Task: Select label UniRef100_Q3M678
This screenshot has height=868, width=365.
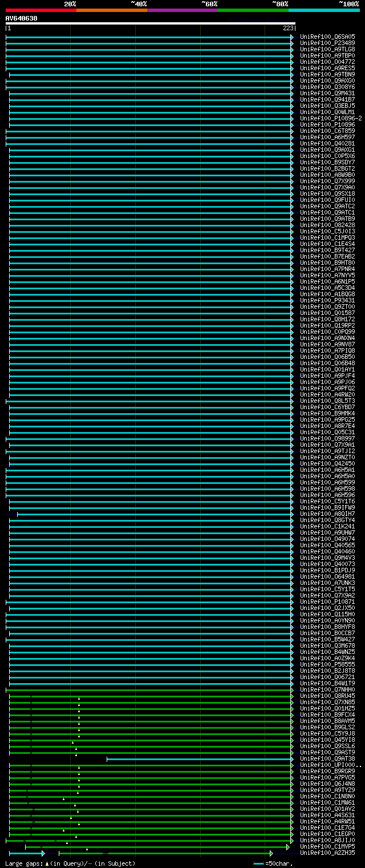Action: (327, 645)
